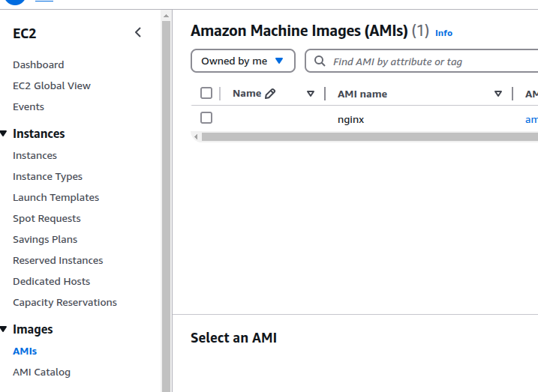
Task: Open Events in the sidebar
Action: click(29, 107)
